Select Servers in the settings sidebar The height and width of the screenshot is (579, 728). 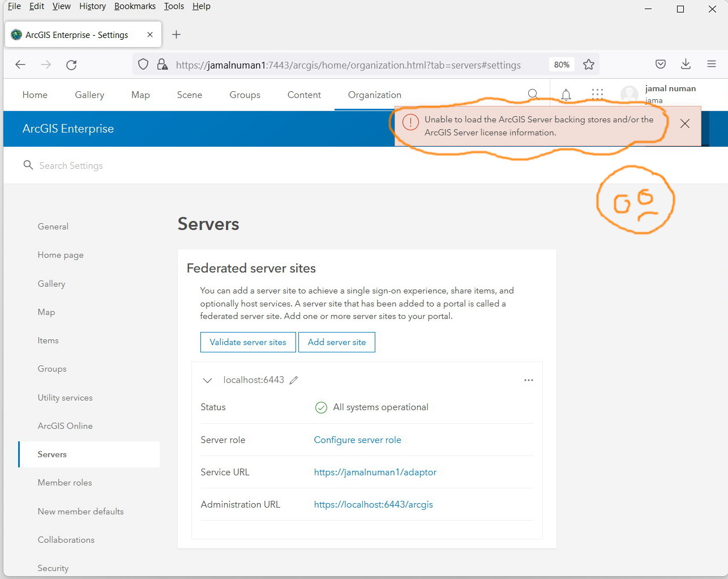[89, 454]
